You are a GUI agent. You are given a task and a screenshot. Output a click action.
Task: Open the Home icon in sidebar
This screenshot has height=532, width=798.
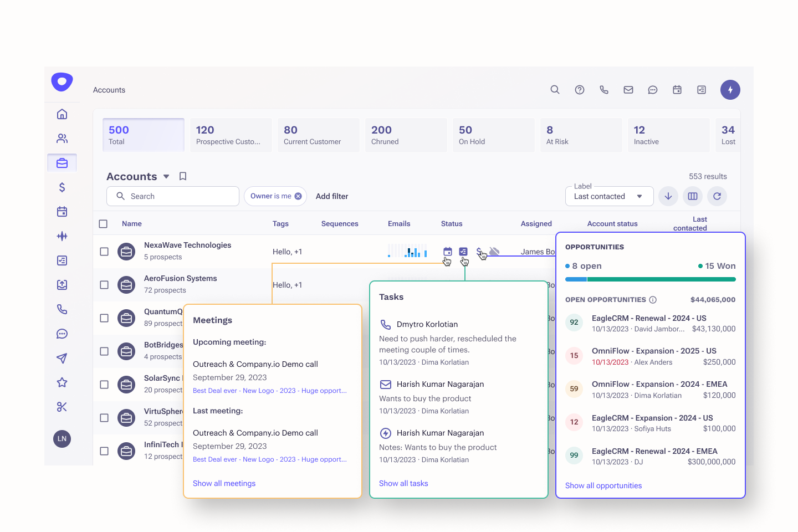62,114
